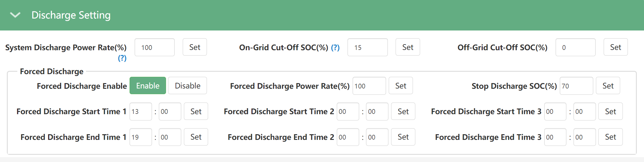Open help for On-Grid Cut-Off SOC
Screen dimensions: 644x162
pos(335,48)
